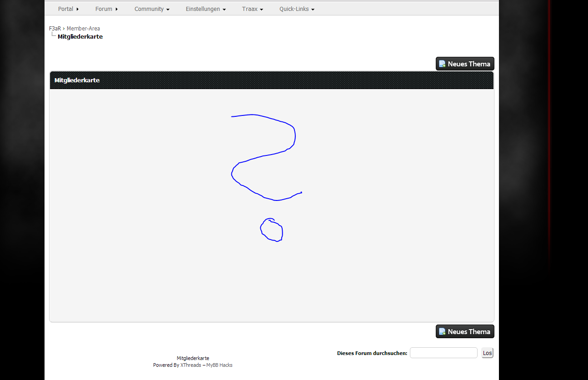Click the right arrow beside Forum
Image resolution: width=588 pixels, height=380 pixels.
(x=117, y=9)
